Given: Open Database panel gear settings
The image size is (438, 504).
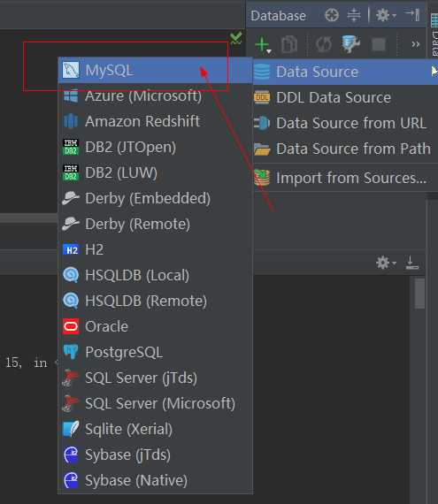Looking at the screenshot, I should coord(385,15).
